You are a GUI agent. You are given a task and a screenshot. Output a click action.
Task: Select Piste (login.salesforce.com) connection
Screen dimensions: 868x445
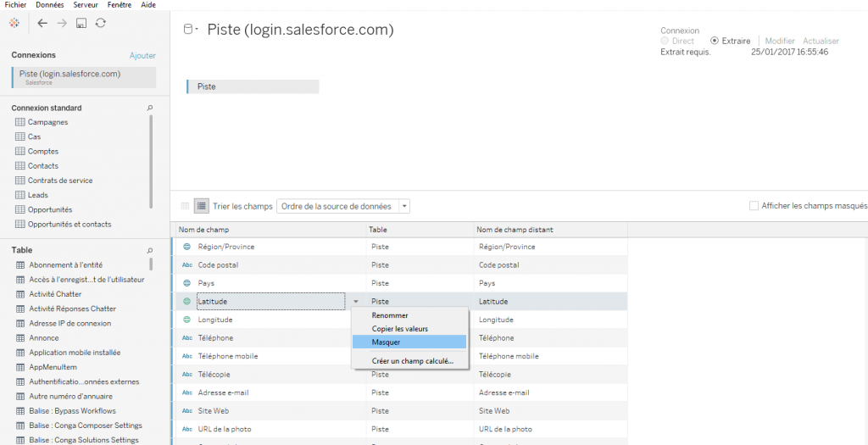pos(84,77)
